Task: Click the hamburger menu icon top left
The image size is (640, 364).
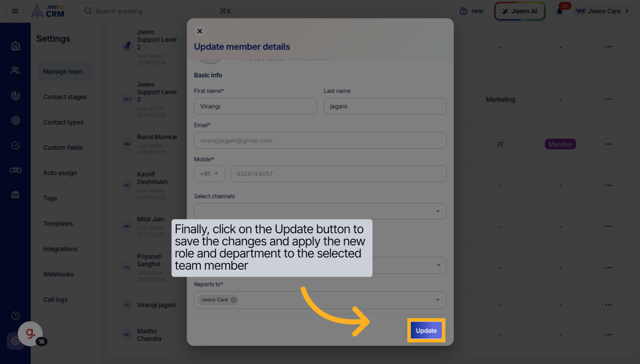Action: pos(14,11)
